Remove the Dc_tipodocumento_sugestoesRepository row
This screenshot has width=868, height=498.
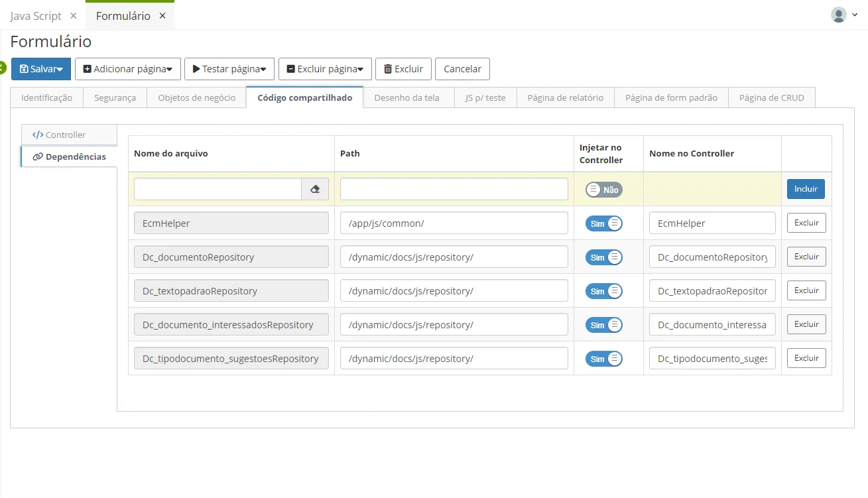click(806, 358)
